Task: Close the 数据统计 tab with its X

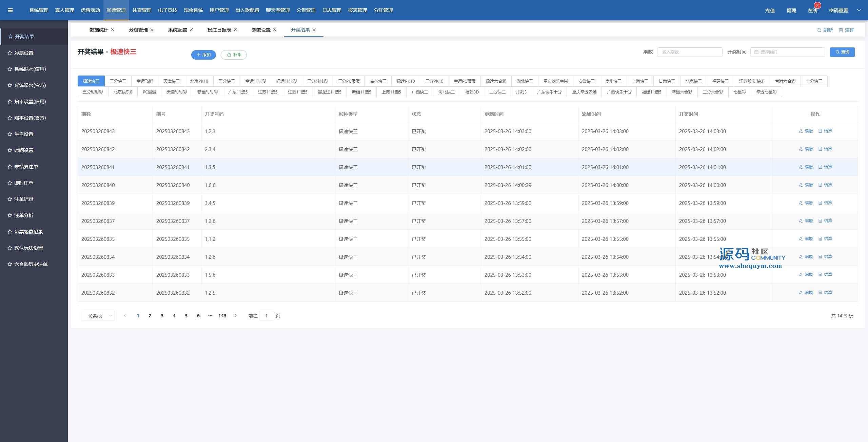Action: (x=113, y=30)
